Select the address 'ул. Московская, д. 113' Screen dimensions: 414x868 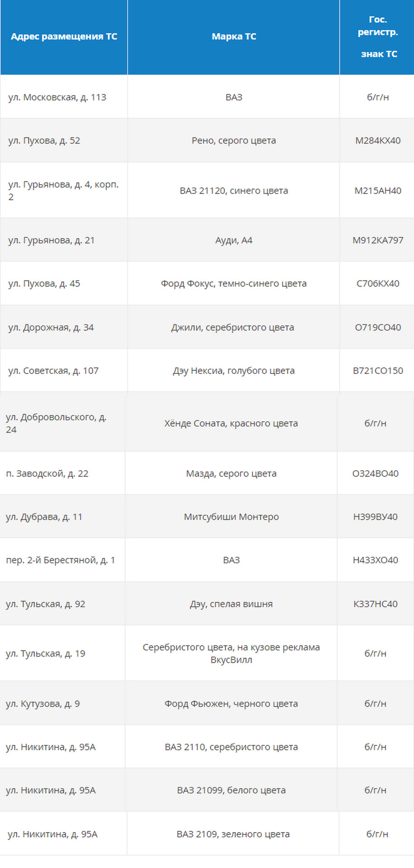click(57, 97)
